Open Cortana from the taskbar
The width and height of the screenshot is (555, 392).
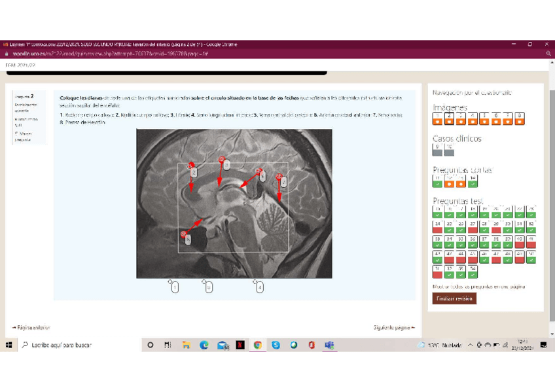150,345
